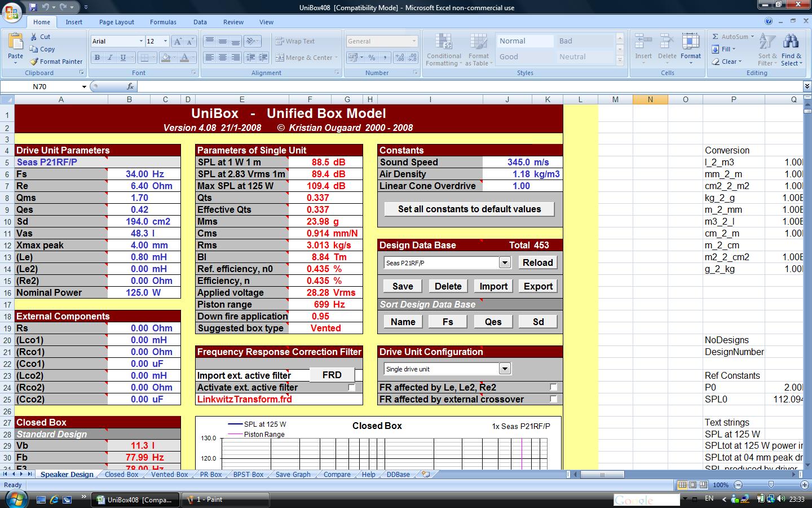This screenshot has height=508, width=812.
Task: Click the Google search box in taskbar
Action: (647, 500)
